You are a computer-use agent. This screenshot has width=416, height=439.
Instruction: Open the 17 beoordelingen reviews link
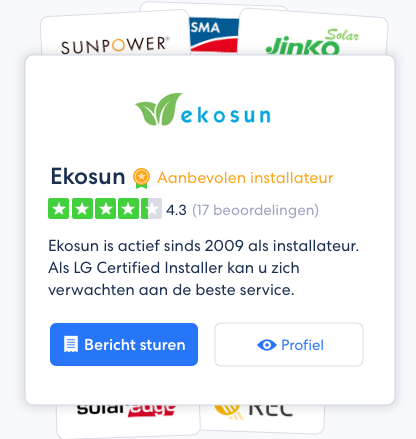[255, 210]
